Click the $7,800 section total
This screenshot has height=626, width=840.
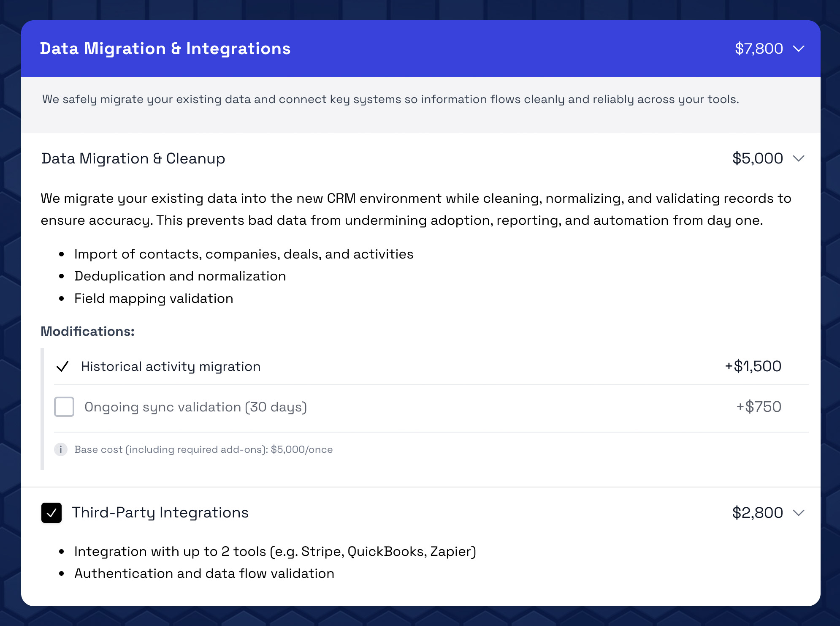pos(759,49)
